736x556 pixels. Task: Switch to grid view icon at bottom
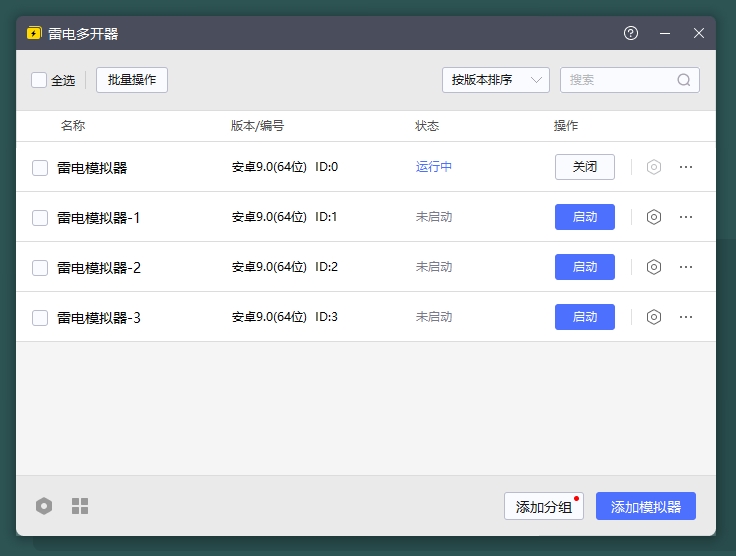tap(80, 506)
